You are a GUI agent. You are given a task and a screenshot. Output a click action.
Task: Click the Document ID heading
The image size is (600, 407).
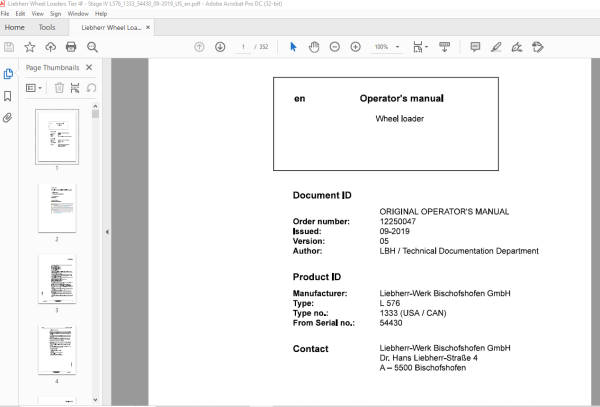point(322,195)
